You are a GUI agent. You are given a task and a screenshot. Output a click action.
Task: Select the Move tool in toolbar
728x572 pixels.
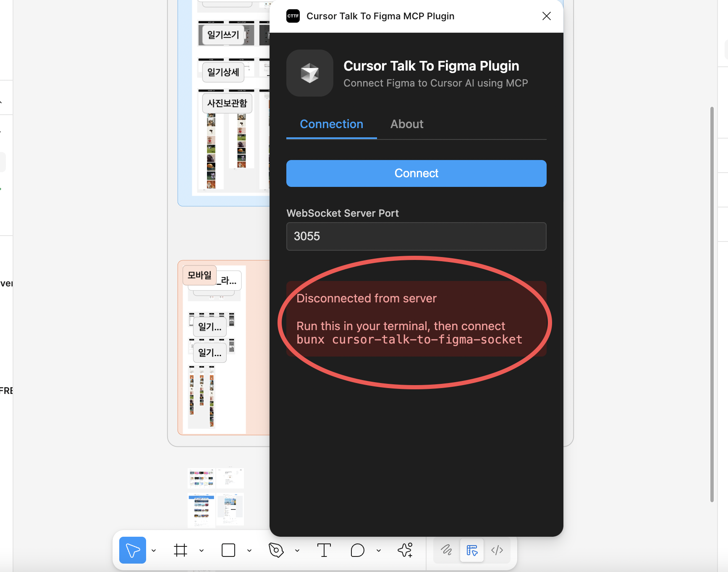(x=133, y=550)
